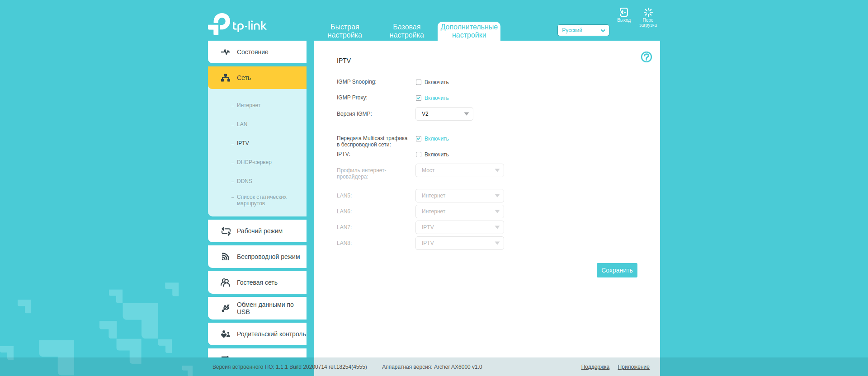This screenshot has width=868, height=376.
Task: Click the reboot (Перезагрузка) icon
Action: click(648, 13)
